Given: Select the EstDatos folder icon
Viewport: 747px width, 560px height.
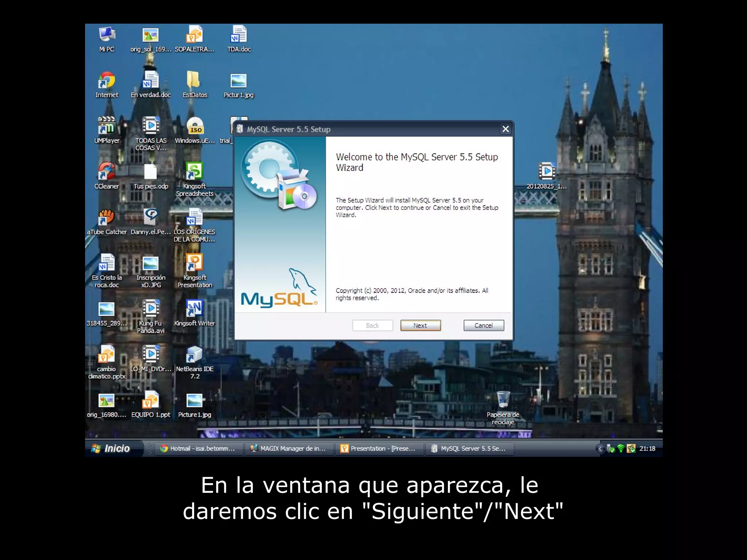Looking at the screenshot, I should click(x=195, y=85).
